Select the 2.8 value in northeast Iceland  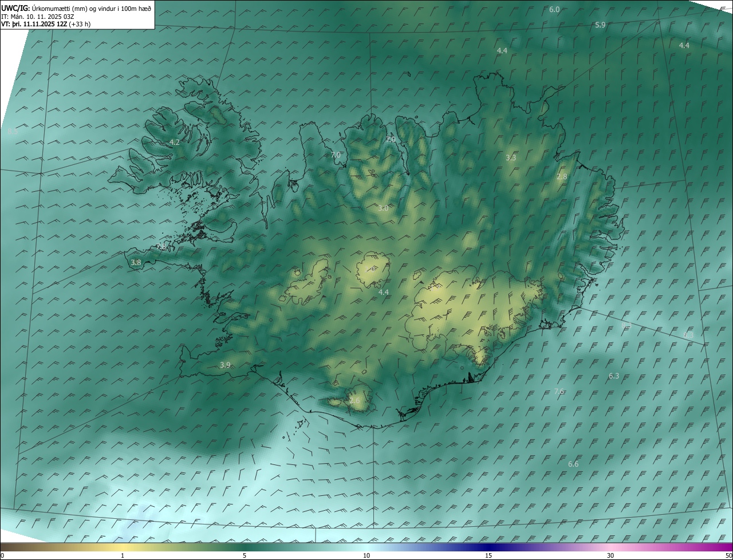pyautogui.click(x=562, y=176)
